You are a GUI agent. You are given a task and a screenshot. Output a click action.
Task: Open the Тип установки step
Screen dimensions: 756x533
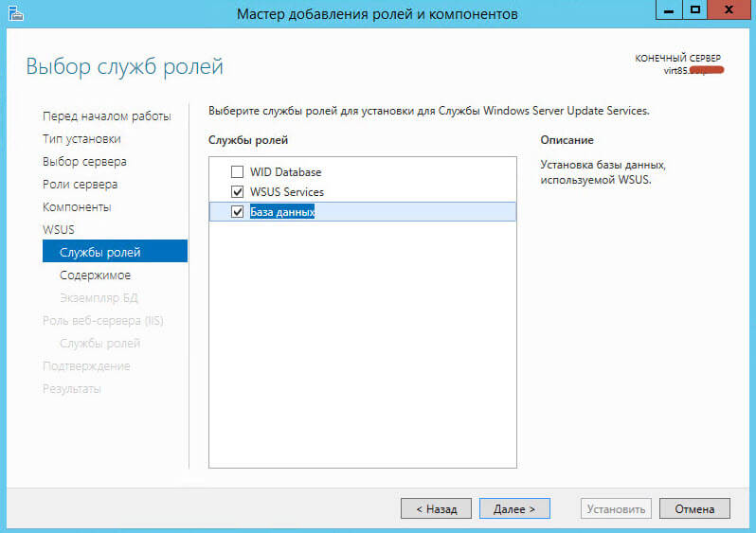[81, 139]
